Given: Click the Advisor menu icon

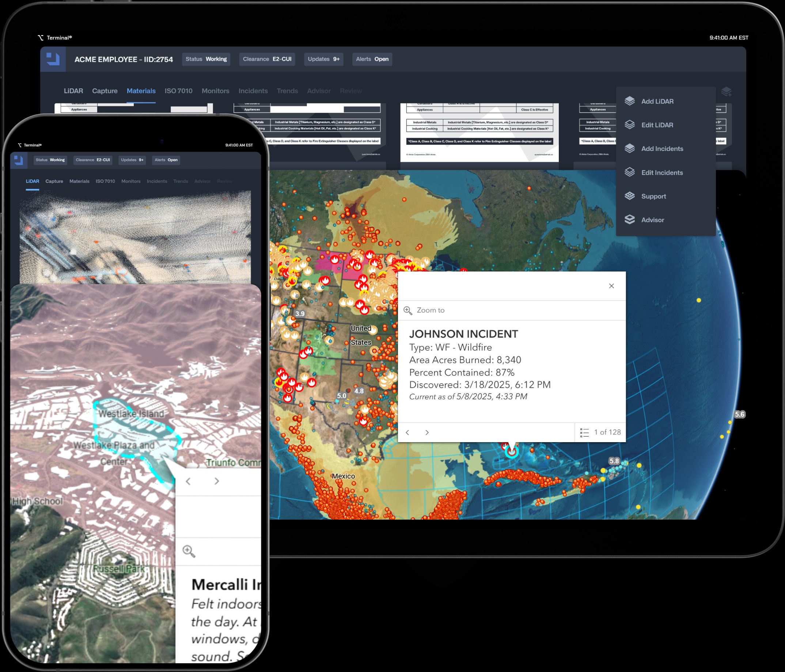Looking at the screenshot, I should pyautogui.click(x=630, y=220).
